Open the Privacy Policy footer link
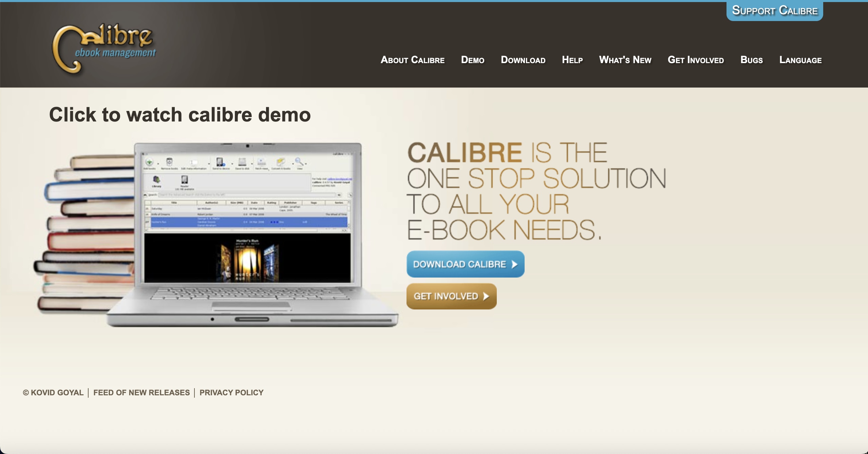Screen dimensions: 868x454 [231, 393]
